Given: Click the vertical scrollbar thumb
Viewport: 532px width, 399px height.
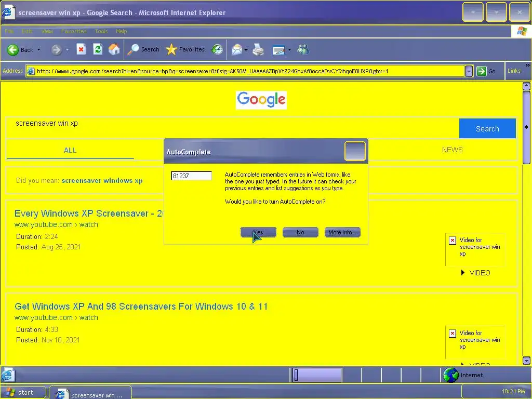Looking at the screenshot, I should (526, 127).
